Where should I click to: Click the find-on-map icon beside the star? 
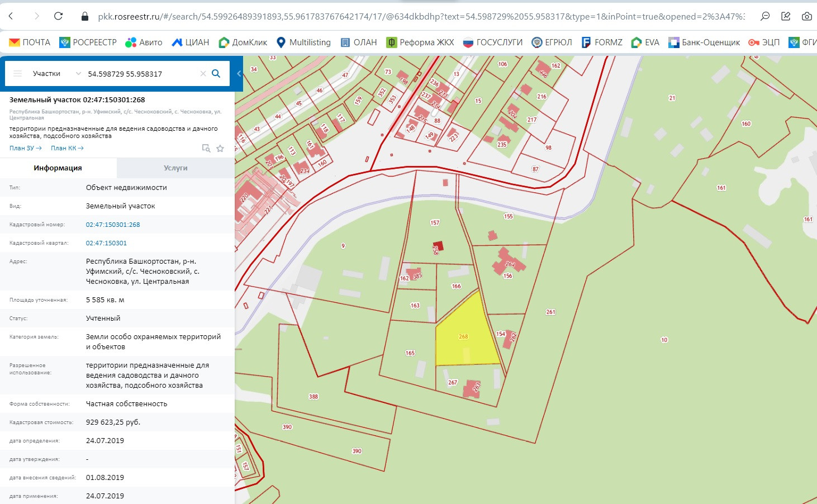(206, 148)
